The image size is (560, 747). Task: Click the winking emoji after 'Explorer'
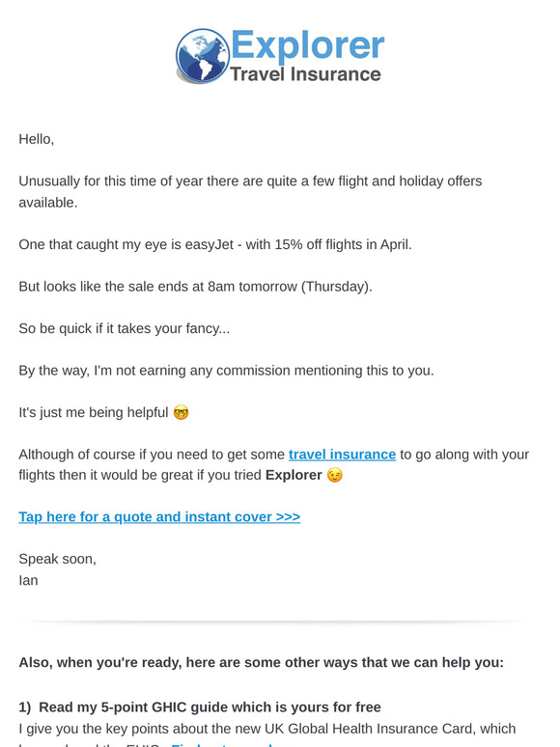(x=335, y=475)
